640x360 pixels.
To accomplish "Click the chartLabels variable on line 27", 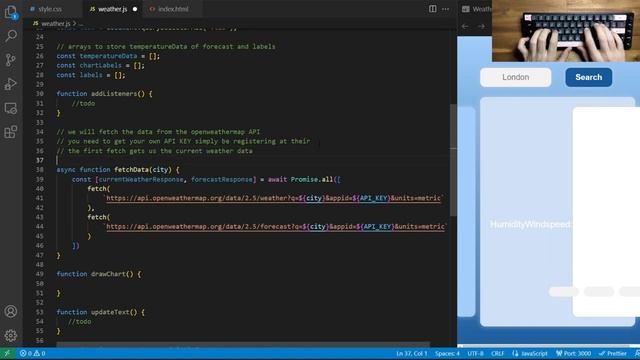I will [101, 65].
